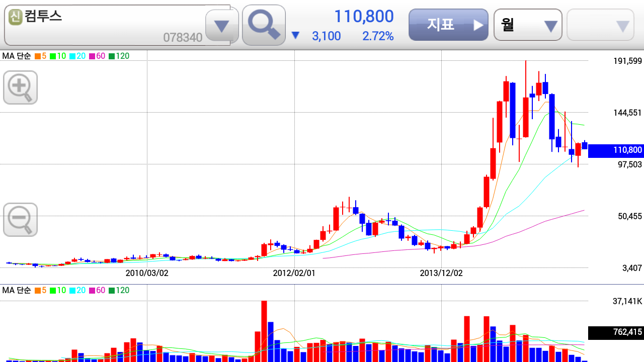Screen dimensions: 644x362
Task: Click the 2010/03/02 date label
Action: point(147,274)
